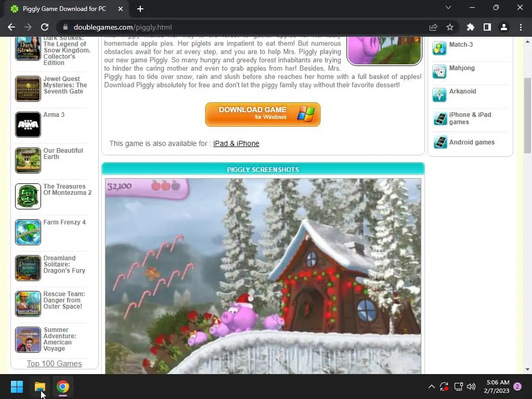The height and width of the screenshot is (399, 532).
Task: Click the Jewel Quest Mysteries game icon
Action: 28,88
